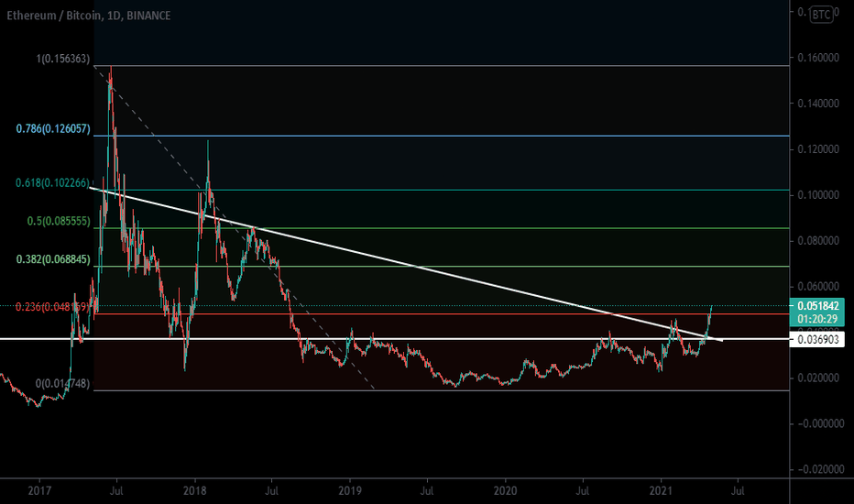854x504 pixels.
Task: Select the blue 0.786 Fibonacci level line
Action: pos(441,136)
